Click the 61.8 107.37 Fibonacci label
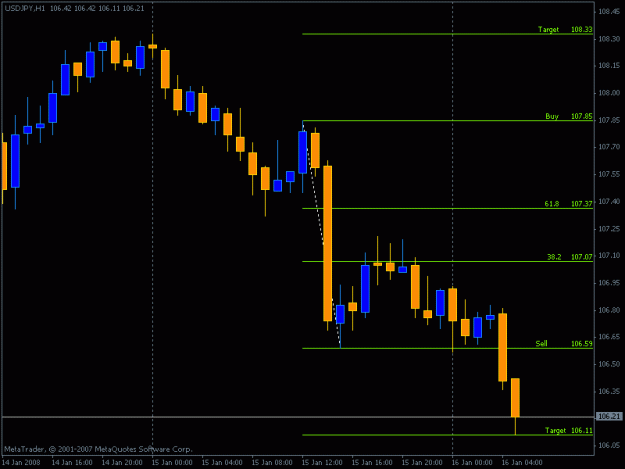The image size is (625, 469). (x=568, y=204)
